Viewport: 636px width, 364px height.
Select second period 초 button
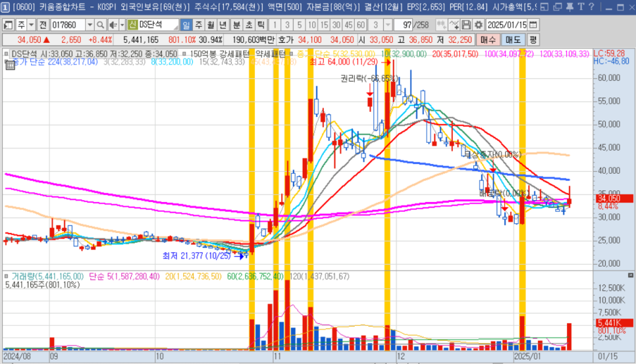(x=249, y=25)
